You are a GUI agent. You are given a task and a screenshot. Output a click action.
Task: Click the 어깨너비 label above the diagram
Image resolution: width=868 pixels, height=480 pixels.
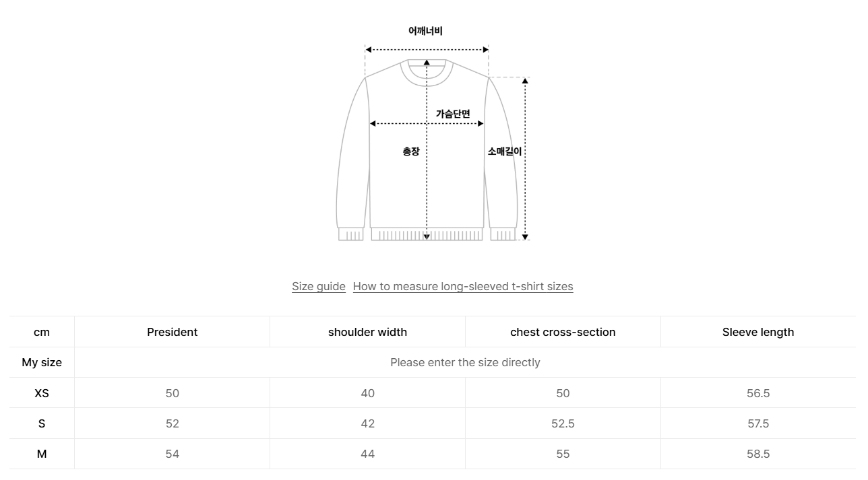425,31
